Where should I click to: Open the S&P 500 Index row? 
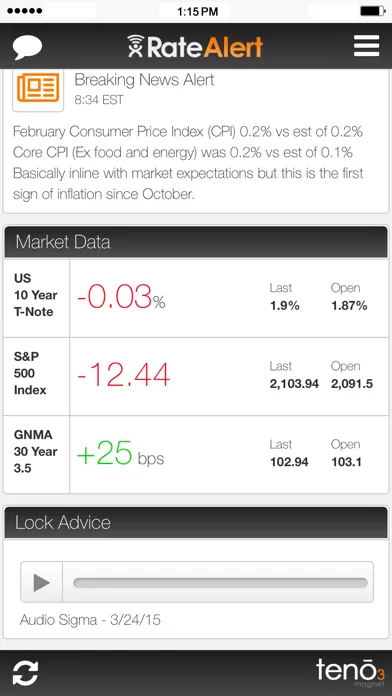[196, 376]
